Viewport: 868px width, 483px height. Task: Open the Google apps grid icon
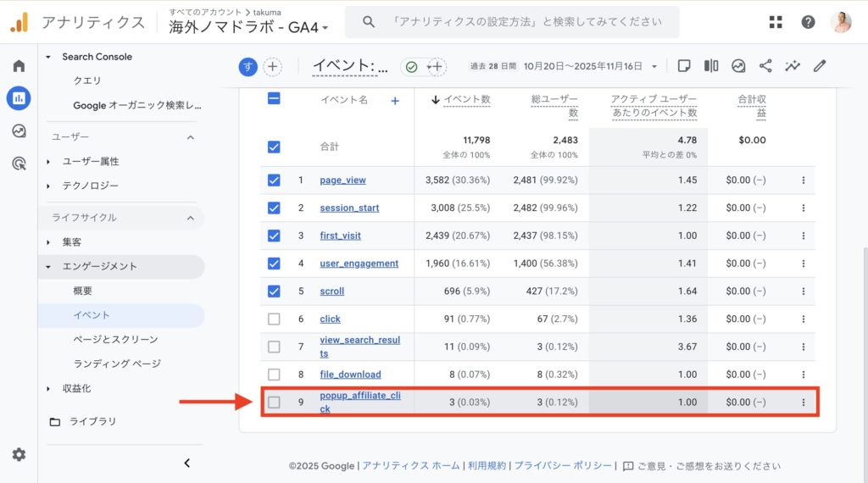click(x=776, y=22)
